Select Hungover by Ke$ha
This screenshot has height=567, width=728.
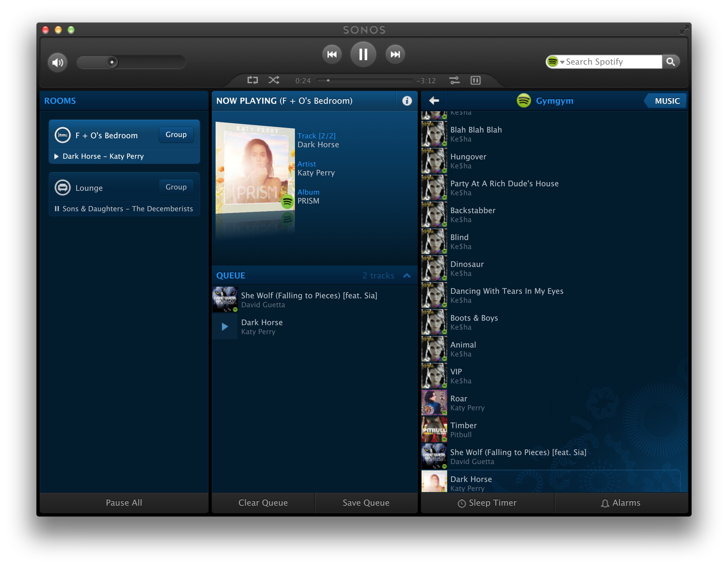(x=554, y=161)
